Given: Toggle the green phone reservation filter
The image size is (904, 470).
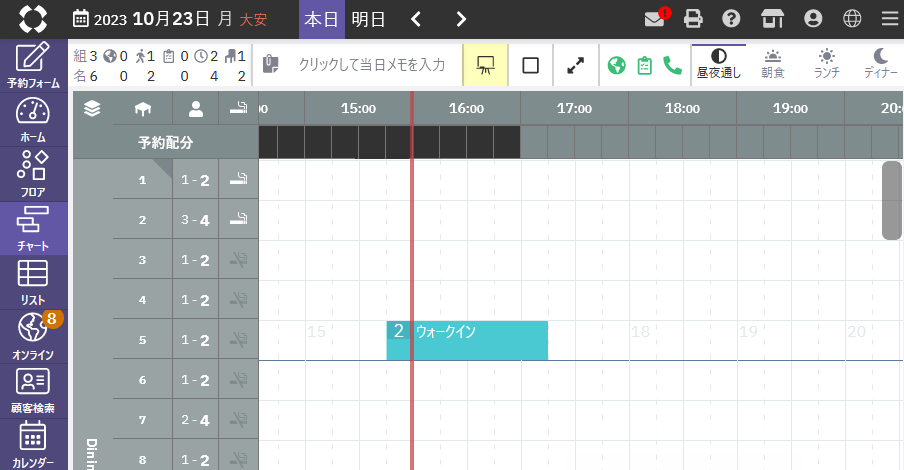Looking at the screenshot, I should [672, 65].
